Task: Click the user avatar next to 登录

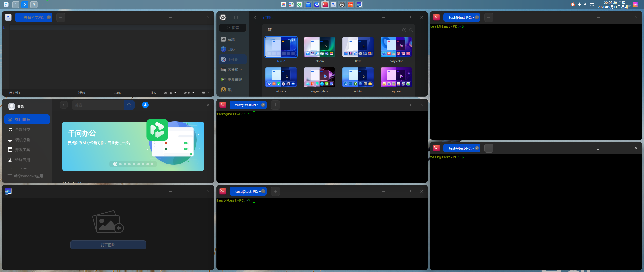Action: (11, 106)
